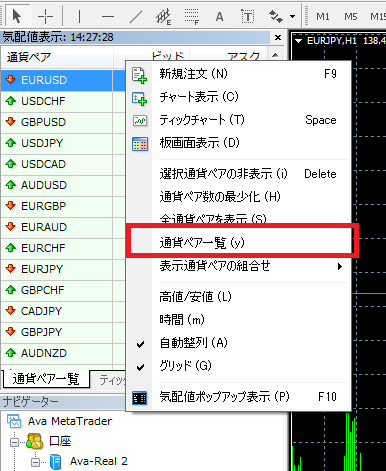
Task: Select the arrow cursor tool
Action: point(17,16)
